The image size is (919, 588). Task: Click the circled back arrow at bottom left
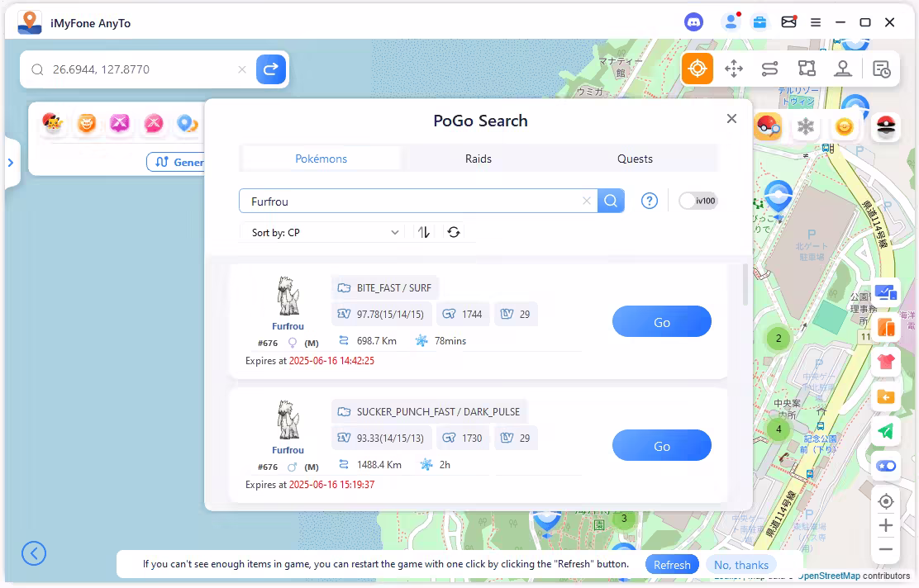coord(34,553)
